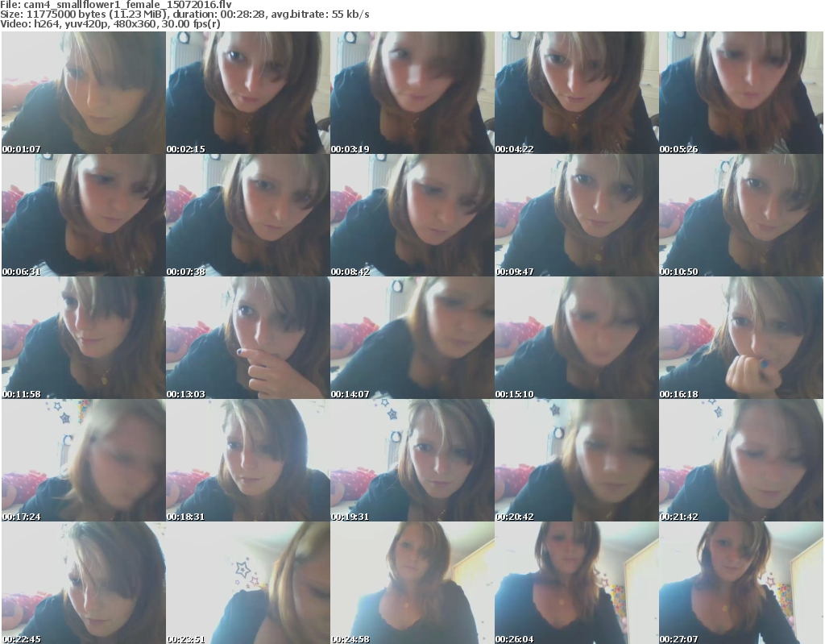Open the frame timestamped 00:07:38
825x644 pixels.
tap(248, 215)
